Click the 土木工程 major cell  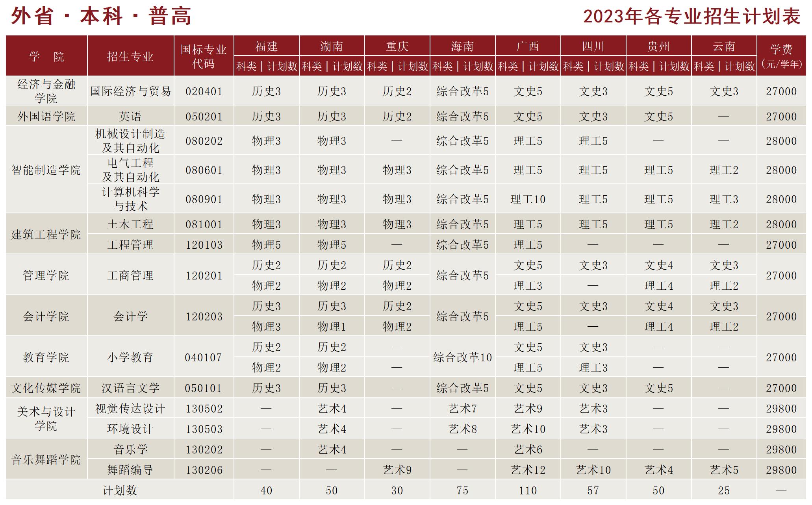[x=130, y=224]
